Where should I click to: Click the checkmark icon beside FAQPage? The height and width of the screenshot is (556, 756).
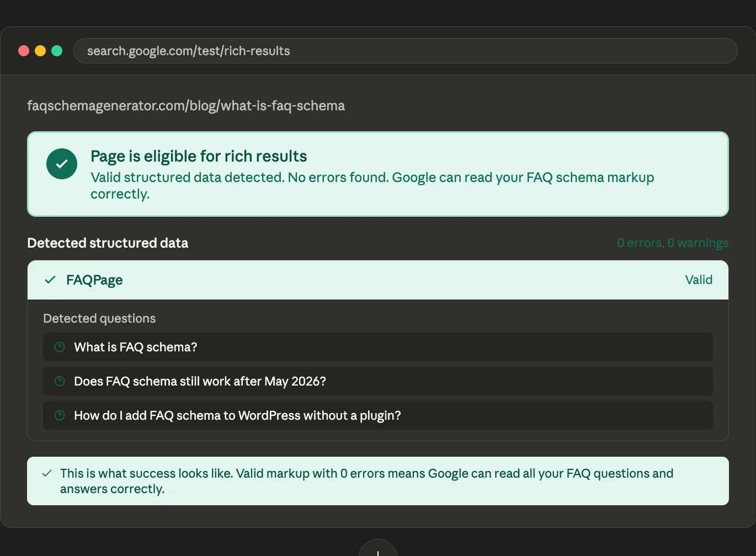click(50, 280)
